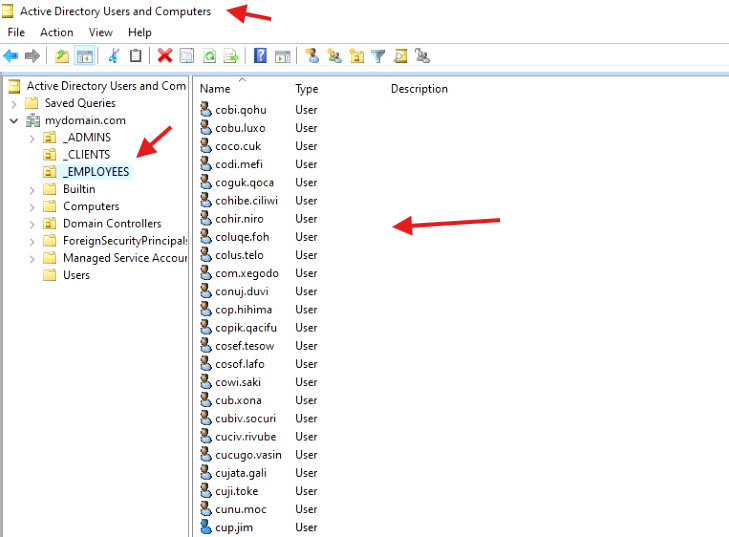The image size is (729, 537).
Task: Select user cosef.tesow
Action: (245, 346)
